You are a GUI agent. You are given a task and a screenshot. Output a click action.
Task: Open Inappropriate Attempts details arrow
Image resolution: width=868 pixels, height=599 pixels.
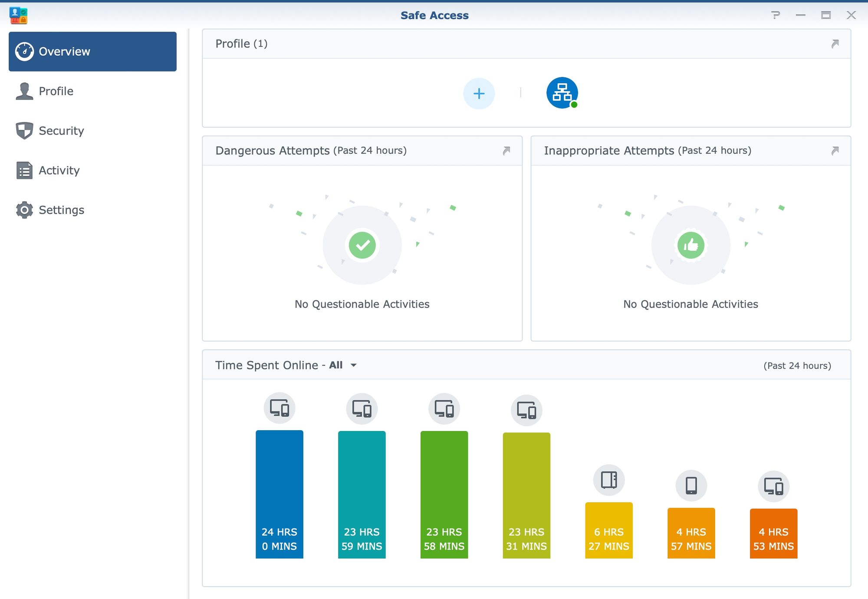(835, 151)
